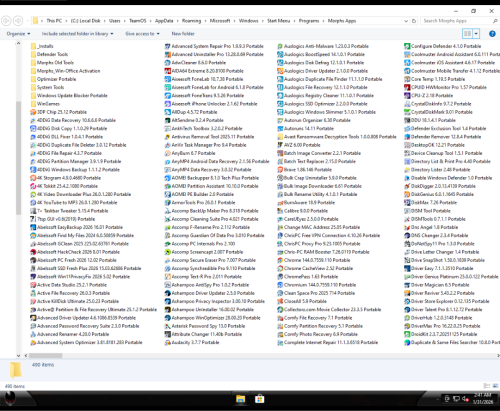This screenshot has height=411, width=500.
Task: Open the Organize dropdown menu
Action: pos(18,34)
